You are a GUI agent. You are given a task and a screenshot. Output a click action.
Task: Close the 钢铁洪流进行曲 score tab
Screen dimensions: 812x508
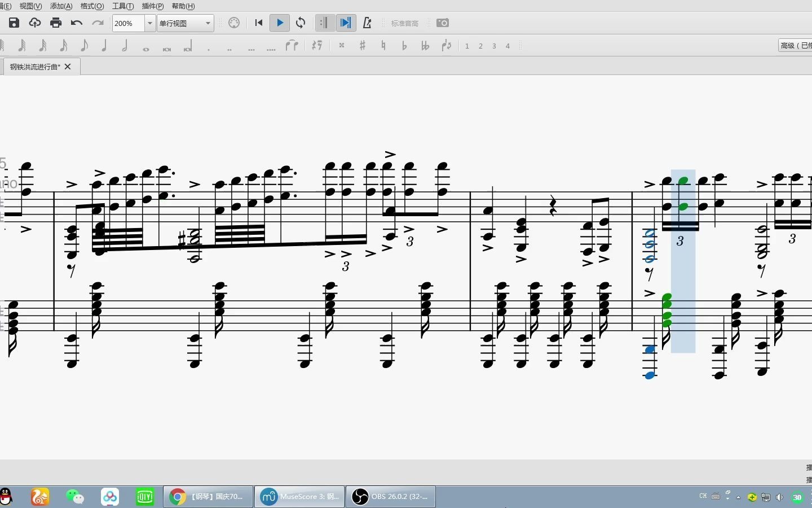68,67
